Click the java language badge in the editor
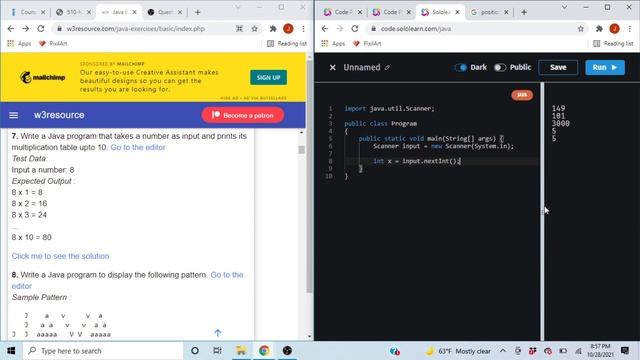Viewport: 640px width, 360px height. 522,95
